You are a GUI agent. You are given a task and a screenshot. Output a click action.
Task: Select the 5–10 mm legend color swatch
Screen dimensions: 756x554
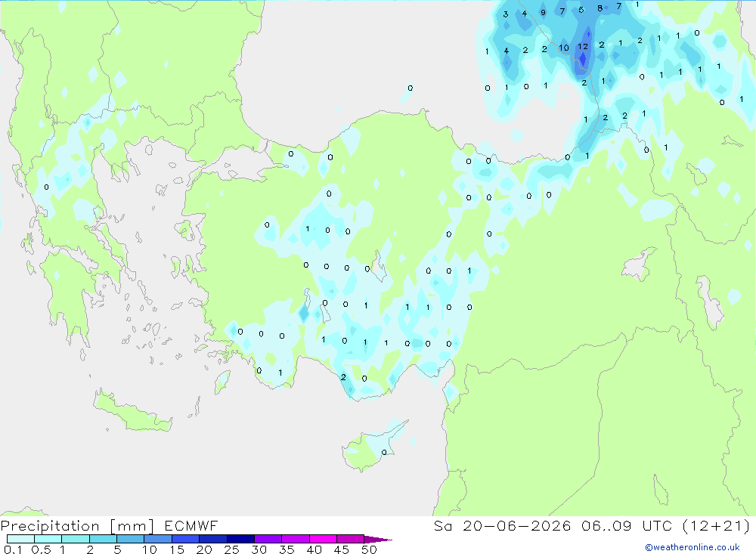click(131, 539)
